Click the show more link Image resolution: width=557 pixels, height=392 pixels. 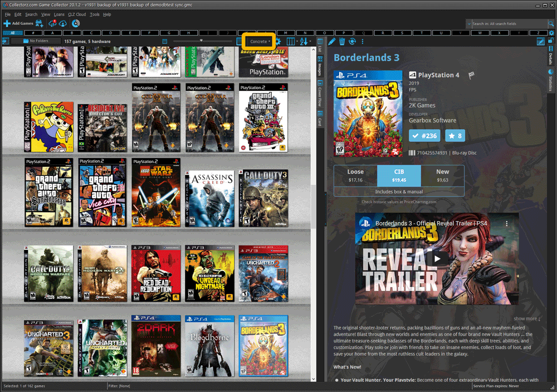(x=527, y=318)
